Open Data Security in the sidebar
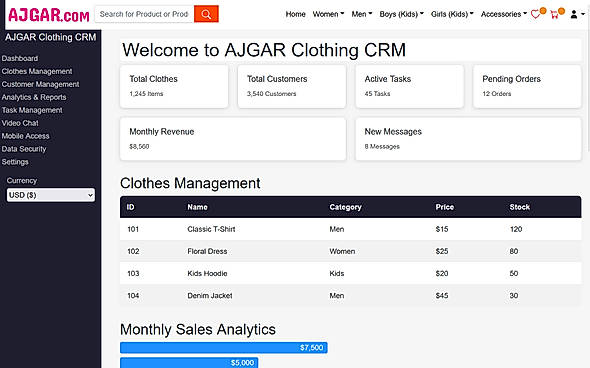 pyautogui.click(x=24, y=149)
